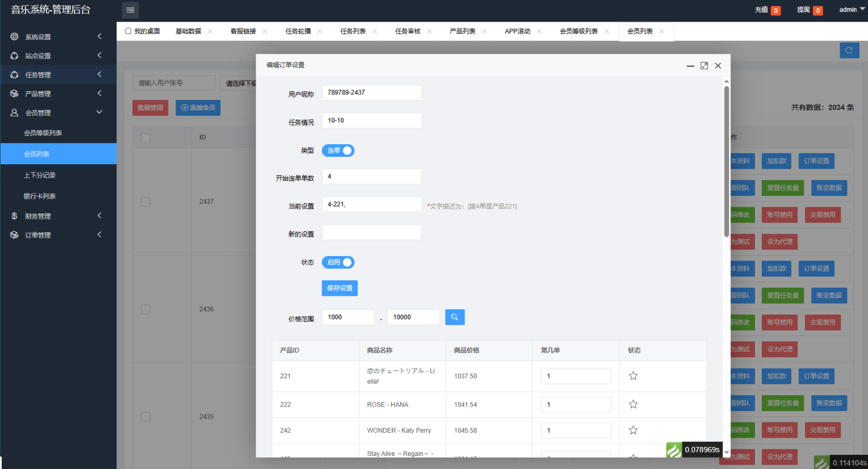Screen dimensions: 868x469
Task: Open the 请选择下级 dropdown filter
Action: (x=239, y=83)
